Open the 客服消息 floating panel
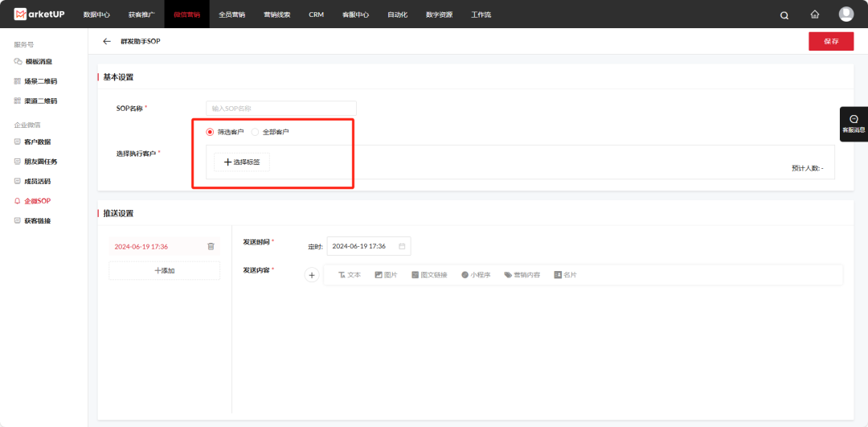The height and width of the screenshot is (427, 868). coord(853,124)
